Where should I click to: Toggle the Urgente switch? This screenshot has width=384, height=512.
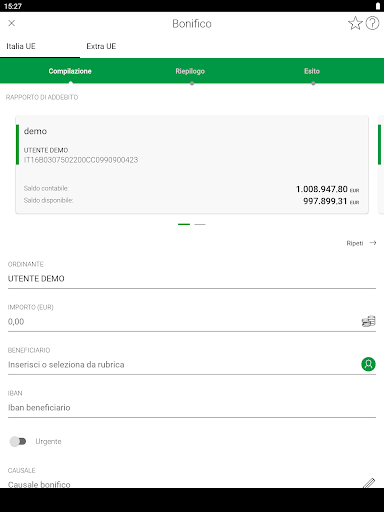(18, 441)
